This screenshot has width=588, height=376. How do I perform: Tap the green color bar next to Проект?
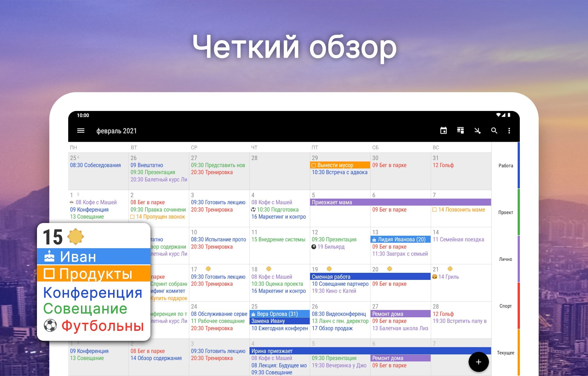click(518, 212)
